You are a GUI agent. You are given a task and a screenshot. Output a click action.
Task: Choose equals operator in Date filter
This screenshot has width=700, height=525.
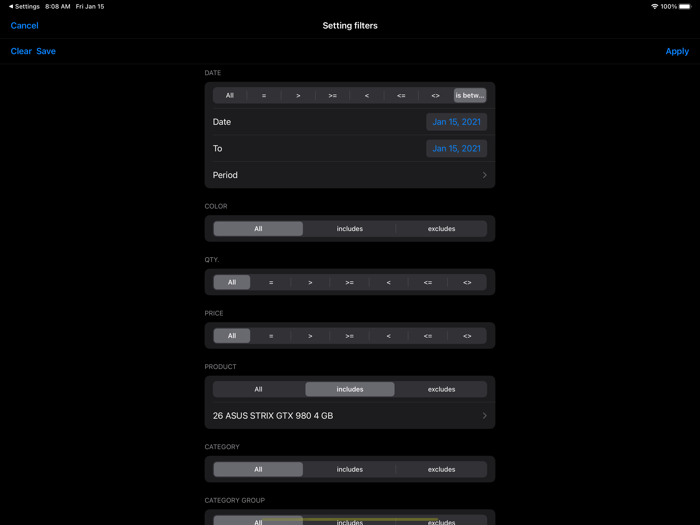pyautogui.click(x=264, y=95)
